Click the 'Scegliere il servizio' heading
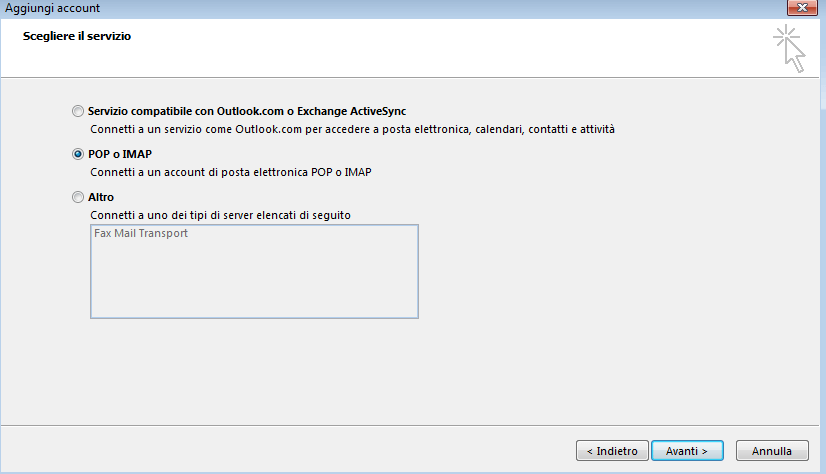The height and width of the screenshot is (474, 826). tap(77, 36)
